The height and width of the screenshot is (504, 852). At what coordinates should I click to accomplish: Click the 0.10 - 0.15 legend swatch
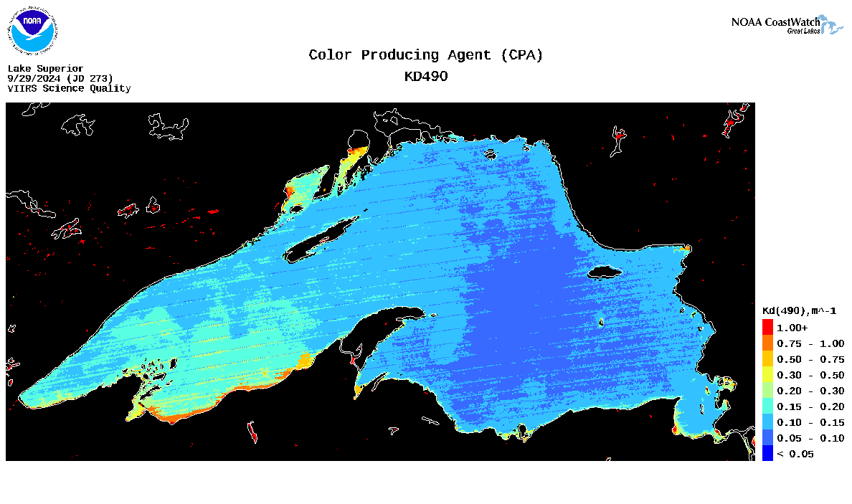click(767, 422)
